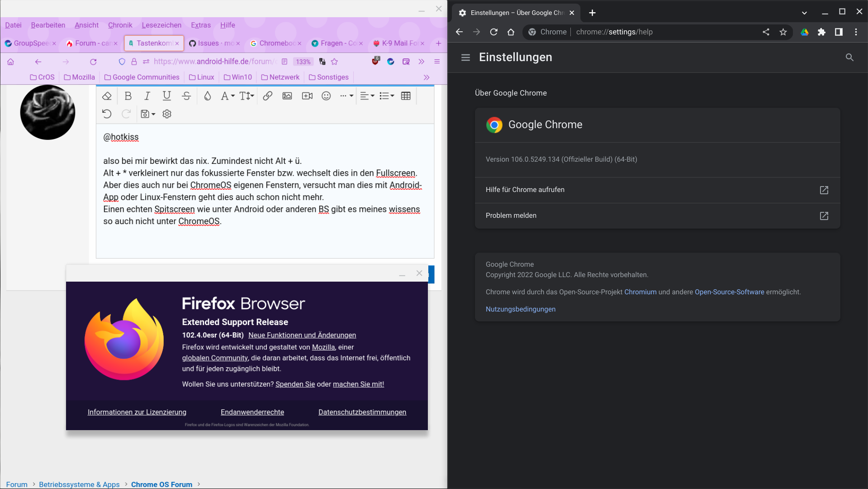The height and width of the screenshot is (489, 868).
Task: Open new Firefox tab with plus
Action: (x=438, y=43)
